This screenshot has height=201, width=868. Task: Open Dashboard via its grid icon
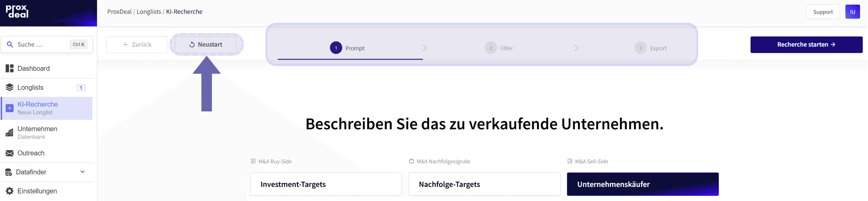[9, 68]
